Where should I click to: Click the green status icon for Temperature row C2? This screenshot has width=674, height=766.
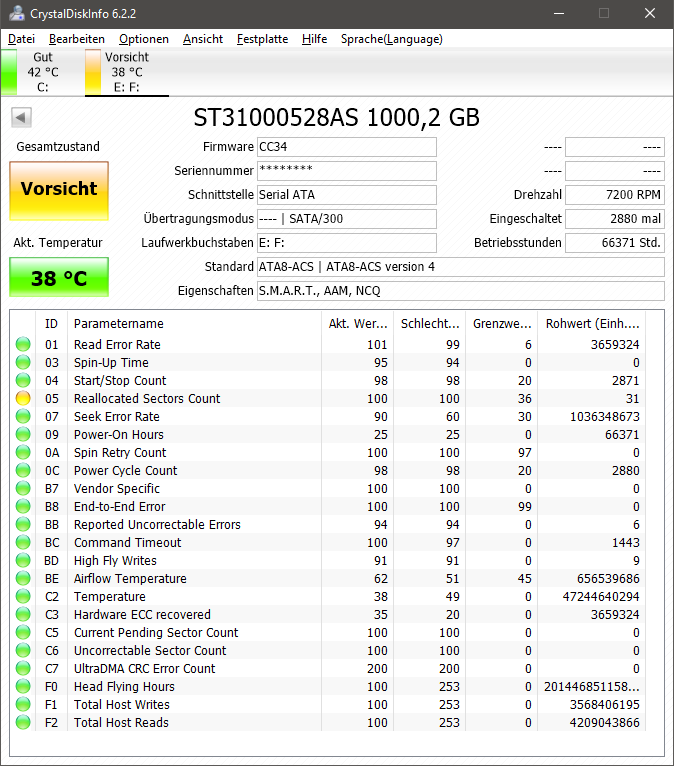(x=23, y=596)
